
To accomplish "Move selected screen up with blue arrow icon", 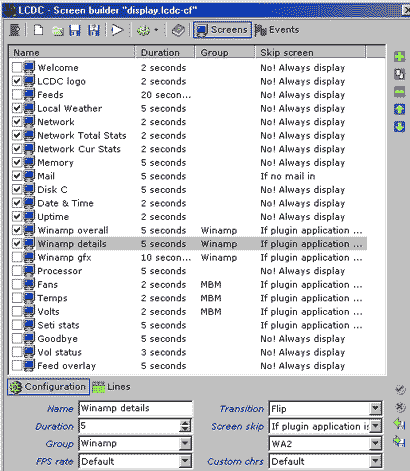I will coord(399,109).
